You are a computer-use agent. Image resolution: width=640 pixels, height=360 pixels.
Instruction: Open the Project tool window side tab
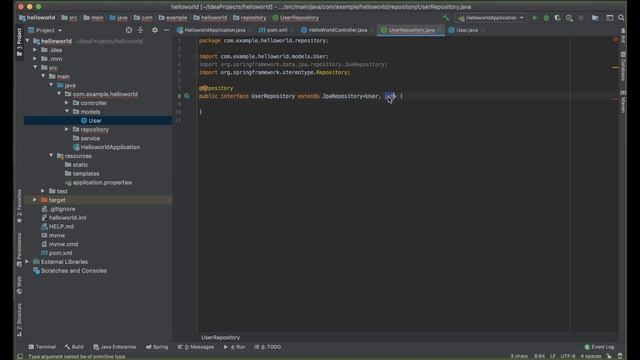(19, 42)
